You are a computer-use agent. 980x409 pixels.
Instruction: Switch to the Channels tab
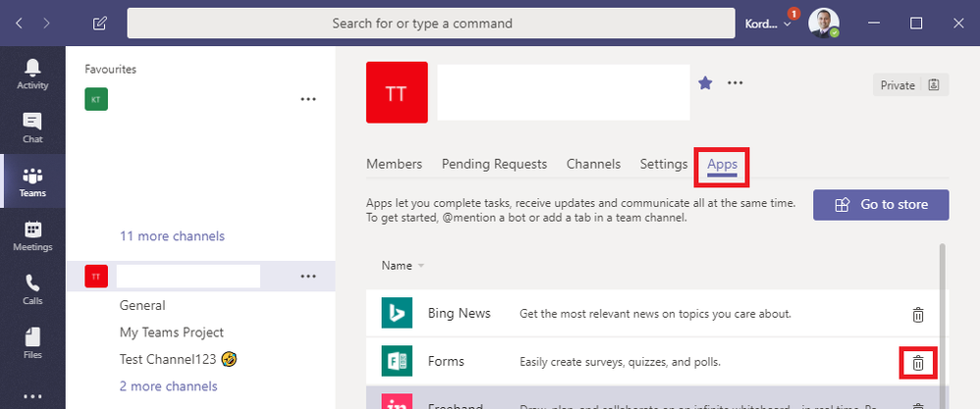594,164
